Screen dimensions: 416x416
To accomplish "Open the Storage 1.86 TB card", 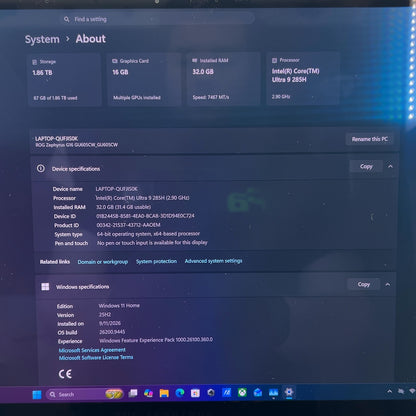I will [x=64, y=80].
